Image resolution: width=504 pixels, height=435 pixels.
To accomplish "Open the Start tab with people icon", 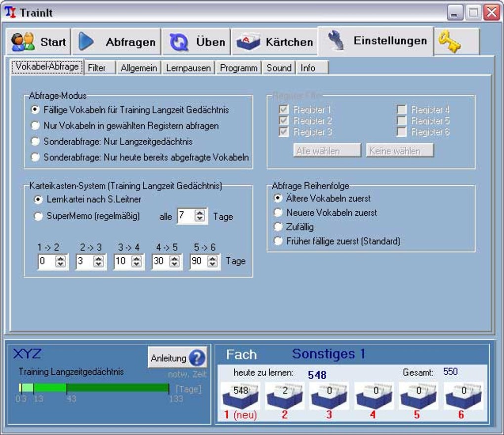I will (x=38, y=41).
